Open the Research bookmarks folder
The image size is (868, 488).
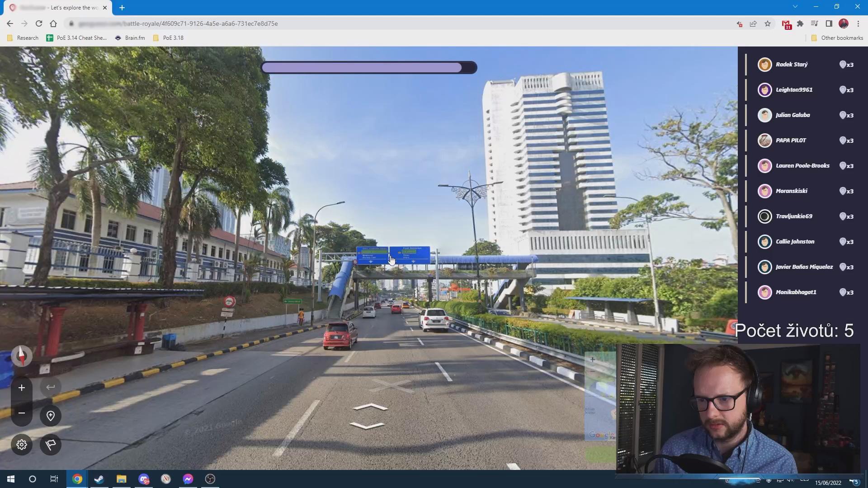(x=23, y=38)
